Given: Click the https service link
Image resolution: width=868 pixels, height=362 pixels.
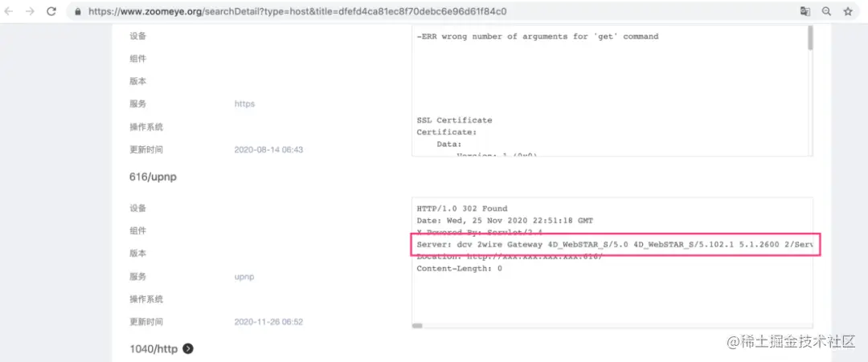Looking at the screenshot, I should click(244, 104).
